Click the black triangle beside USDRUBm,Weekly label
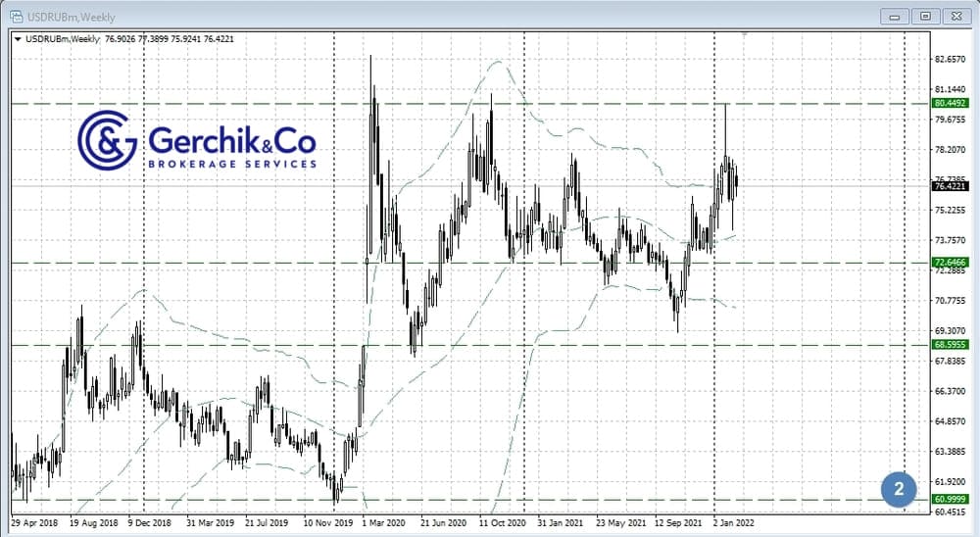980x537 pixels. (19, 39)
